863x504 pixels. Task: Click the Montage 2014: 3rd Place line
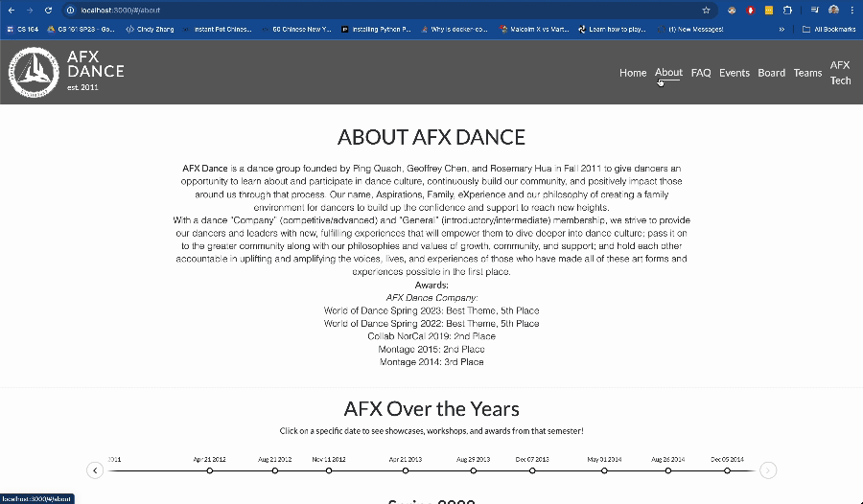[431, 362]
